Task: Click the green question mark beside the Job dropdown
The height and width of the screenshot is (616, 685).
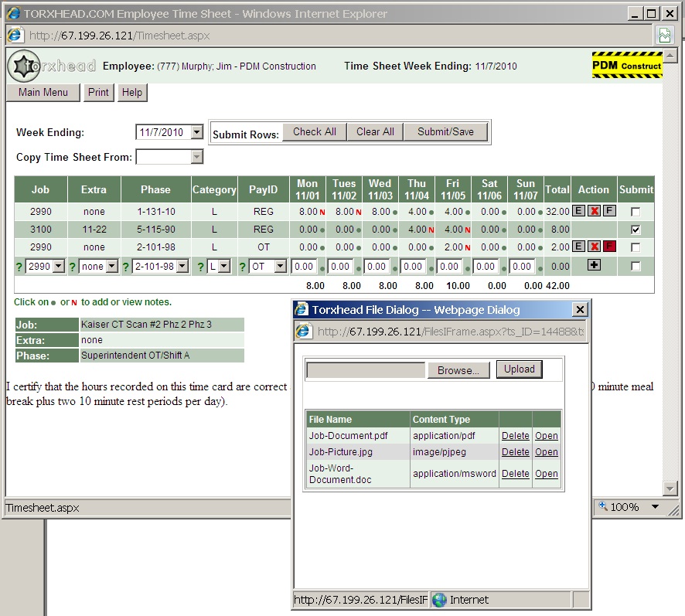Action: (x=19, y=267)
